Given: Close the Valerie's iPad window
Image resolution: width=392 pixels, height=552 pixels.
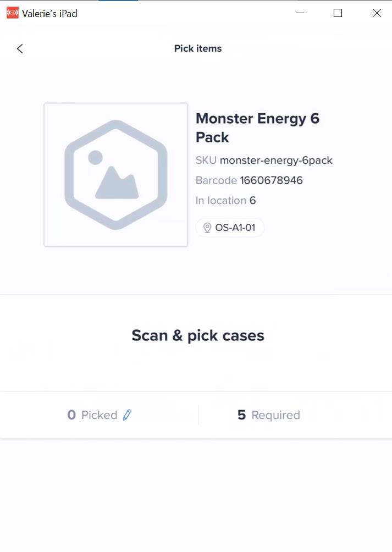Looking at the screenshot, I should [377, 13].
